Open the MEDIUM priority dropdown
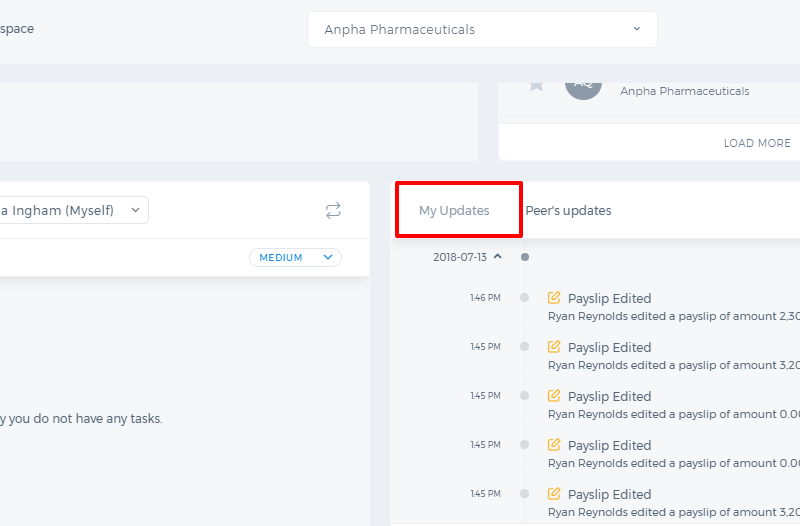The height and width of the screenshot is (526, 800). (x=295, y=257)
